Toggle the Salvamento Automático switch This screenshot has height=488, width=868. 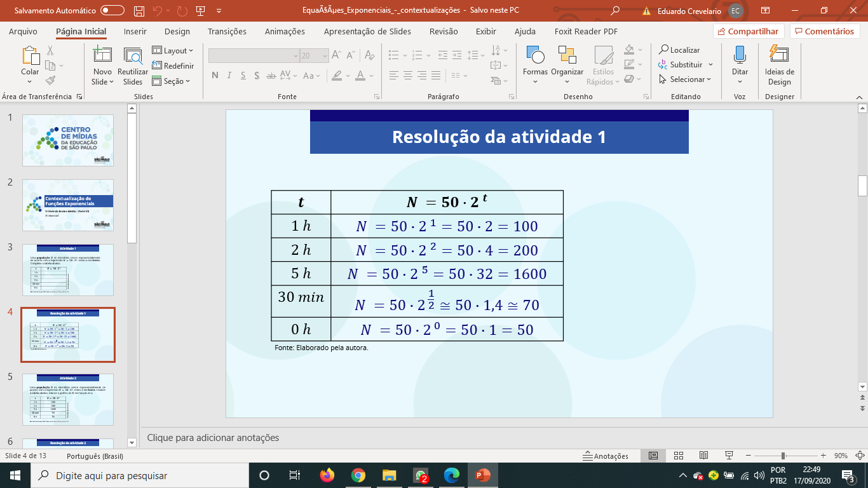[x=112, y=11]
